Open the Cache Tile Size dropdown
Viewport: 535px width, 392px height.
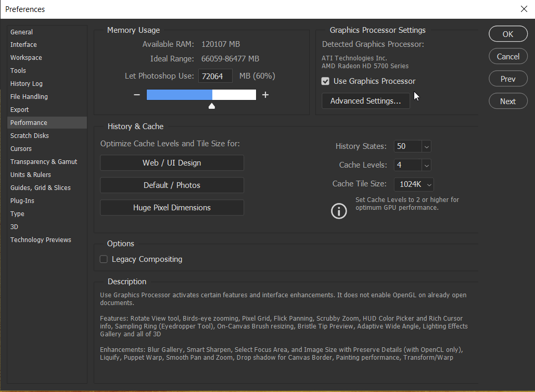tap(428, 184)
